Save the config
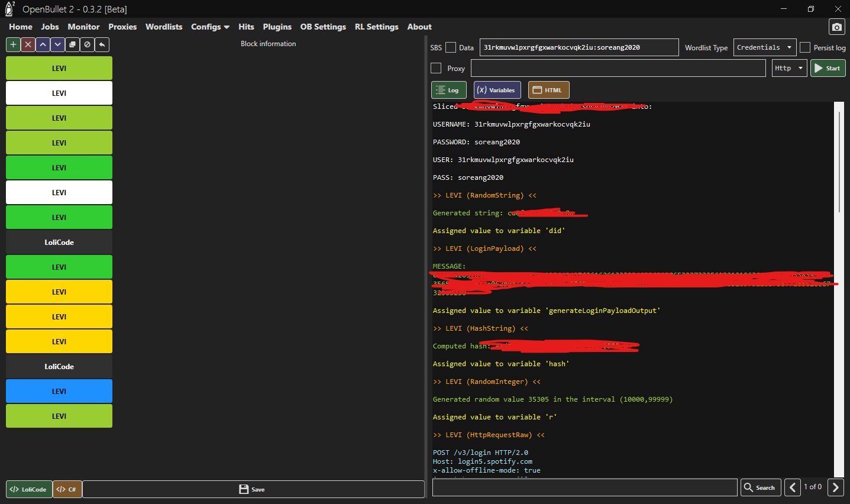The image size is (850, 504). pyautogui.click(x=253, y=489)
